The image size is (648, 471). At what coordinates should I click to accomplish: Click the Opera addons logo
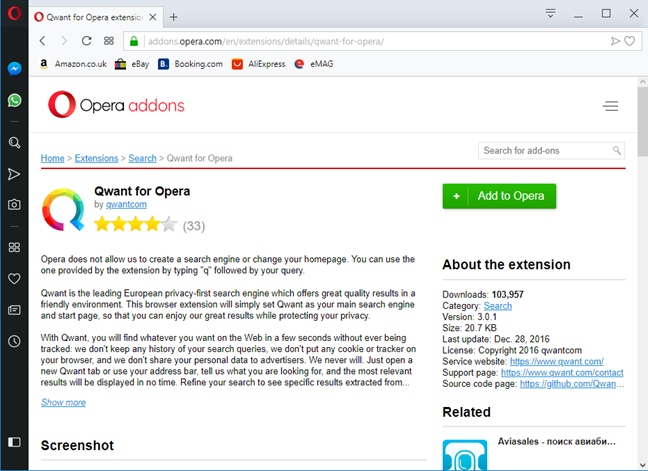point(116,105)
